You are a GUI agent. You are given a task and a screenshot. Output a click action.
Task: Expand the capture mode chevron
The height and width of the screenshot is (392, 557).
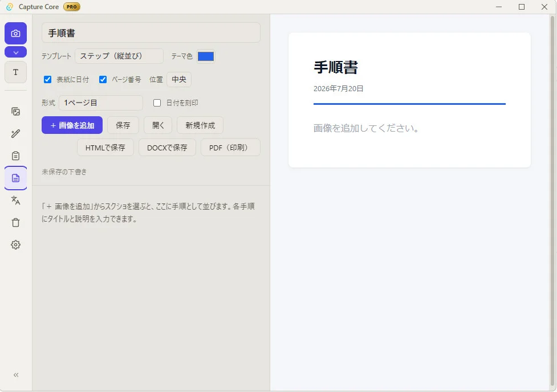click(x=15, y=52)
